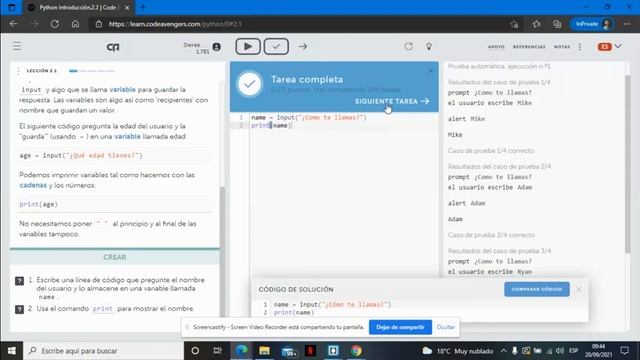Click Ocultar to hide sharing bar
The image size is (640, 360).
tap(445, 327)
